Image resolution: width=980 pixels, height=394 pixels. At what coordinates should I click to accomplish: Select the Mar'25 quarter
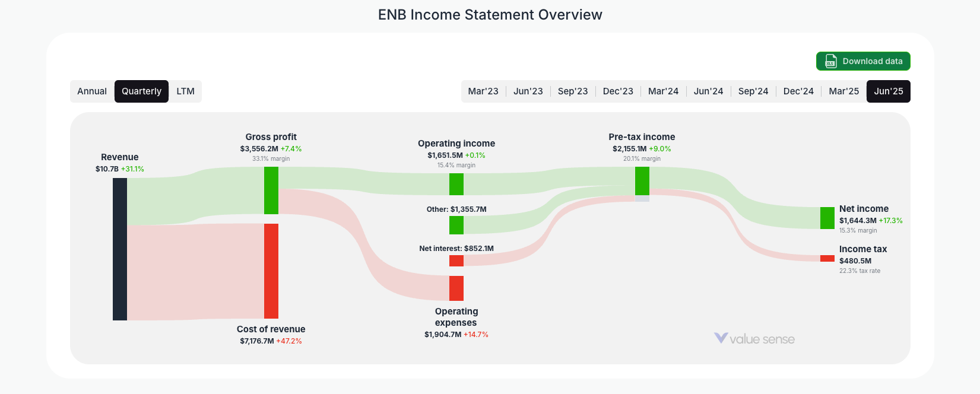pos(843,91)
